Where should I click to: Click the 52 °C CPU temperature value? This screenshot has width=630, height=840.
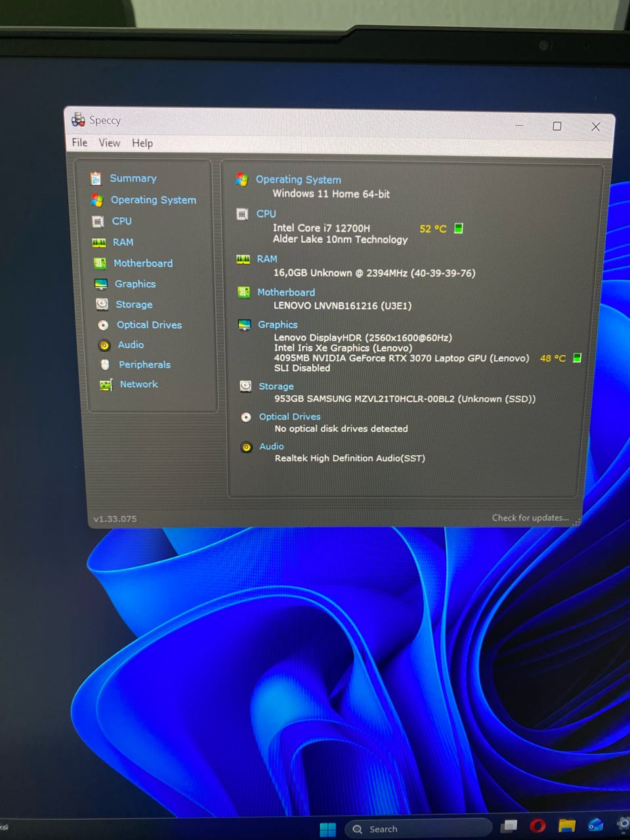pos(433,229)
